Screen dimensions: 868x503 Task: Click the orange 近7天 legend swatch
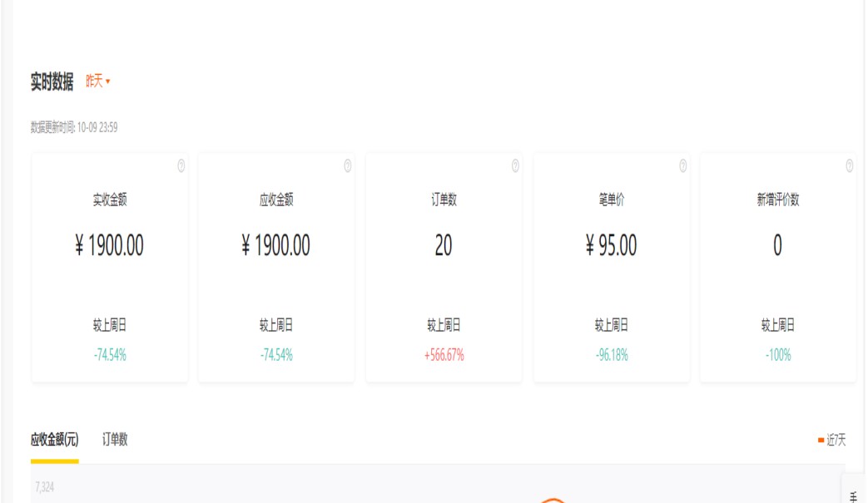[821, 441]
